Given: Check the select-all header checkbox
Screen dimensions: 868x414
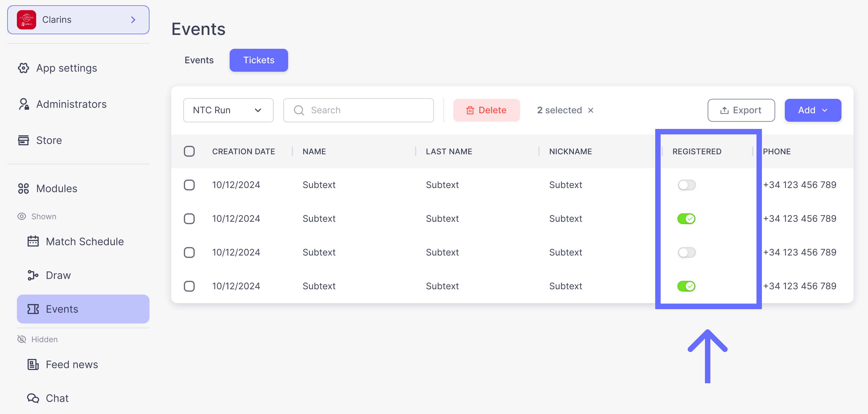Looking at the screenshot, I should tap(189, 151).
